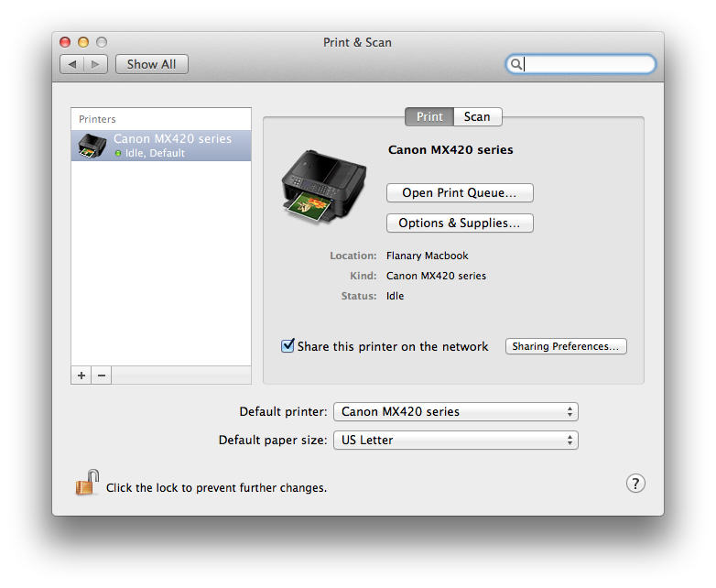The image size is (716, 588).
Task: Open help with the question mark button
Action: tap(635, 484)
